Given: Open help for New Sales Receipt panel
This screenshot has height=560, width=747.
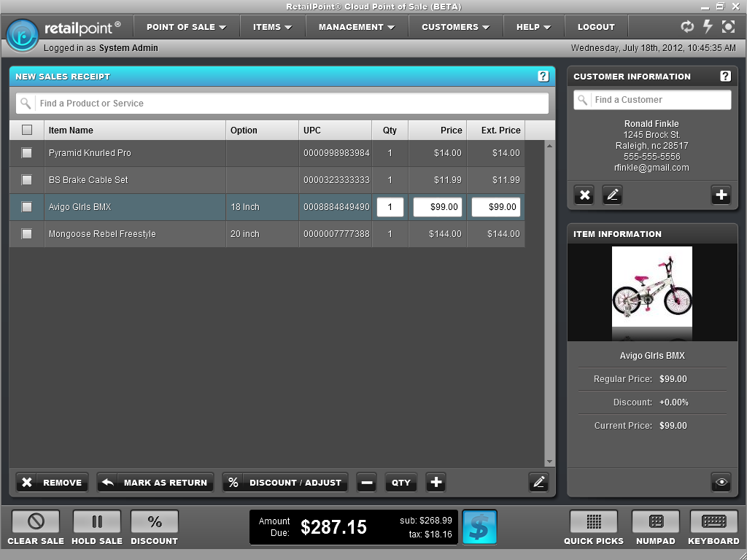Looking at the screenshot, I should click(543, 76).
